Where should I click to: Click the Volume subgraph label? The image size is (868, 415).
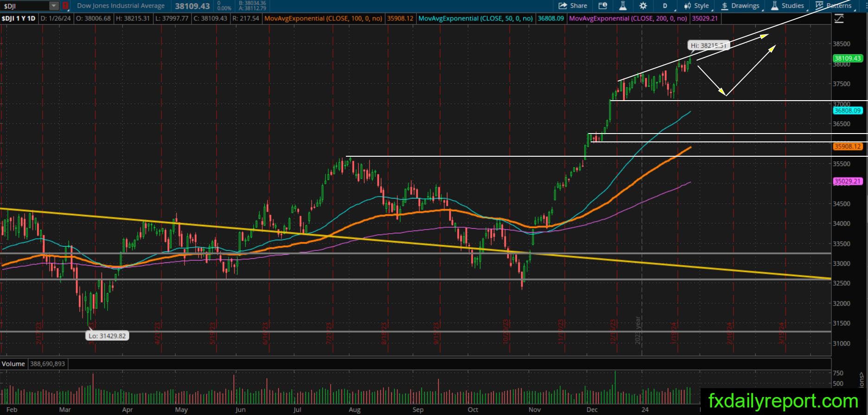(x=13, y=364)
